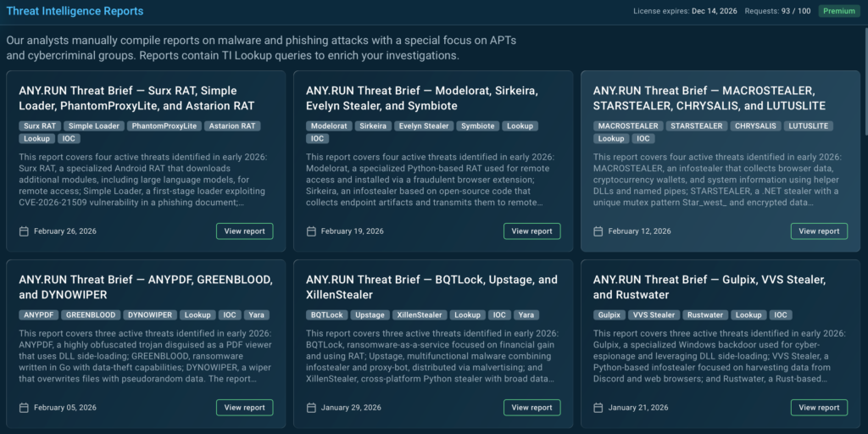Click the Premium license badge
The image size is (868, 434).
[x=838, y=11]
